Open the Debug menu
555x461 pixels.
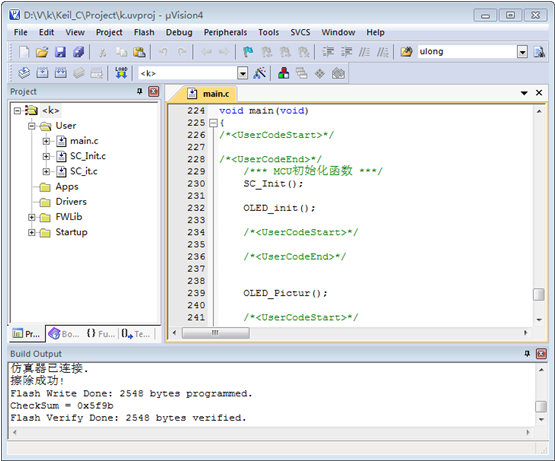click(179, 32)
